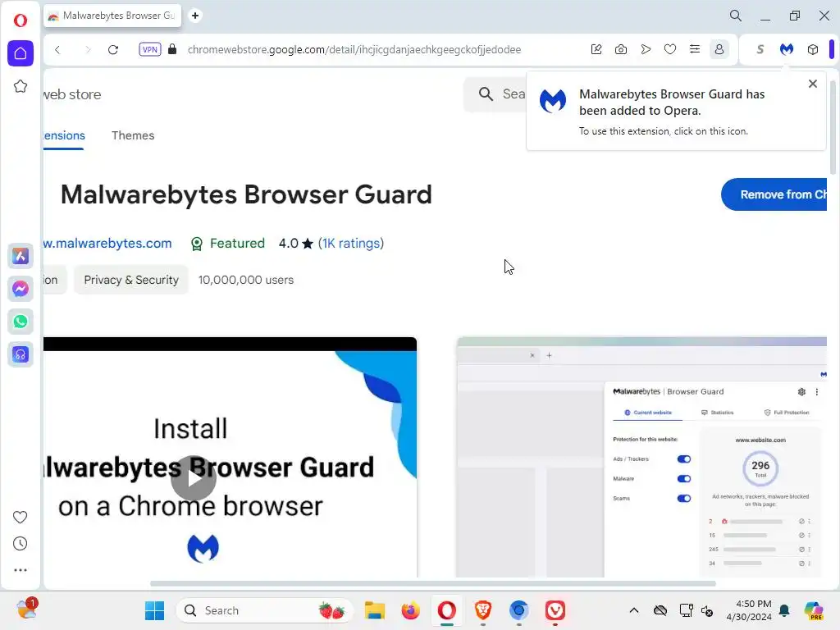Switch to the Extensions tab
840x630 pixels.
[x=64, y=135]
